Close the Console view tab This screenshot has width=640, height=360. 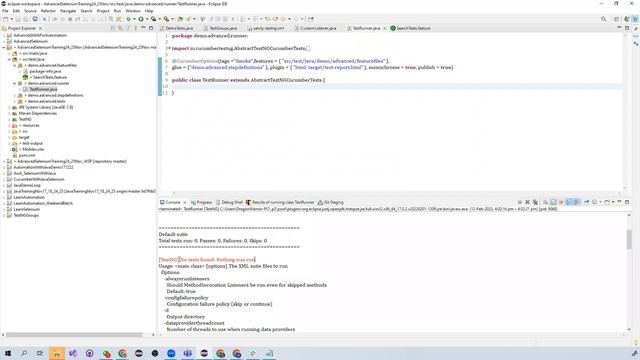[185, 202]
